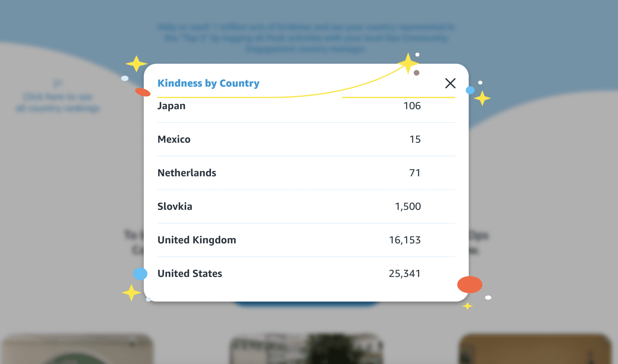Select the United Kingdom entry
The width and height of the screenshot is (618, 364).
tap(197, 240)
